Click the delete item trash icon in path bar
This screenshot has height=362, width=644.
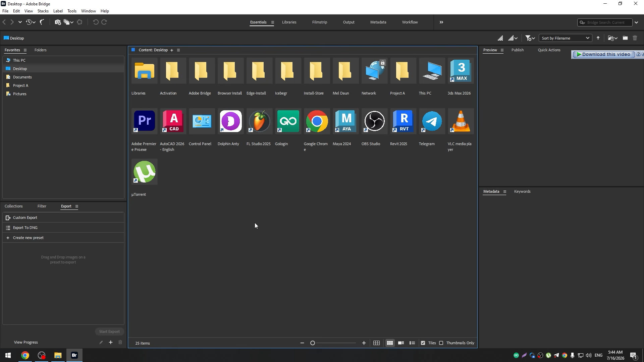635,38
